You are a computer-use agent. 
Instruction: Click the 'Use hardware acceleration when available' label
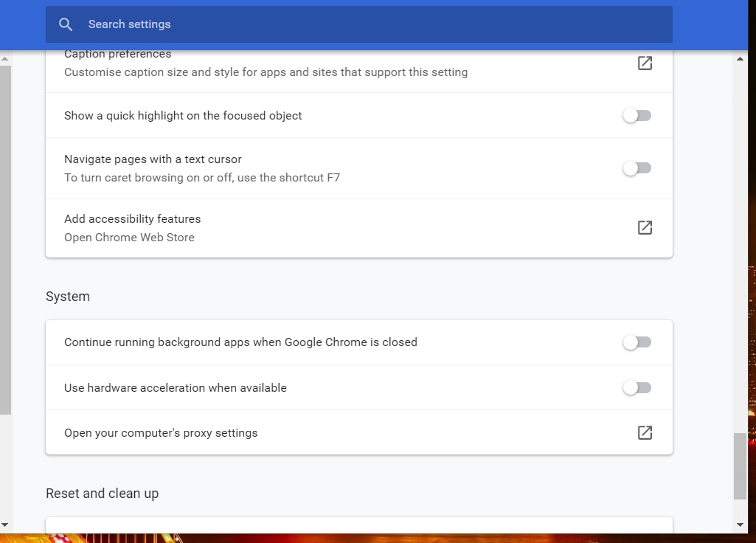pyautogui.click(x=175, y=388)
